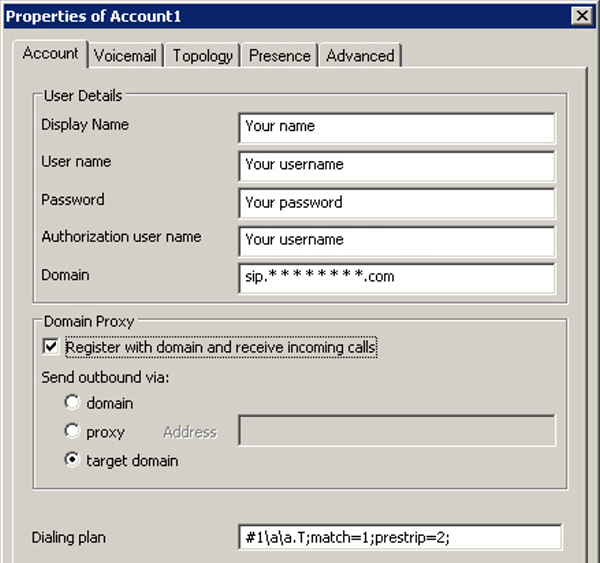Uncheck Register with domain checkbox

(x=51, y=348)
